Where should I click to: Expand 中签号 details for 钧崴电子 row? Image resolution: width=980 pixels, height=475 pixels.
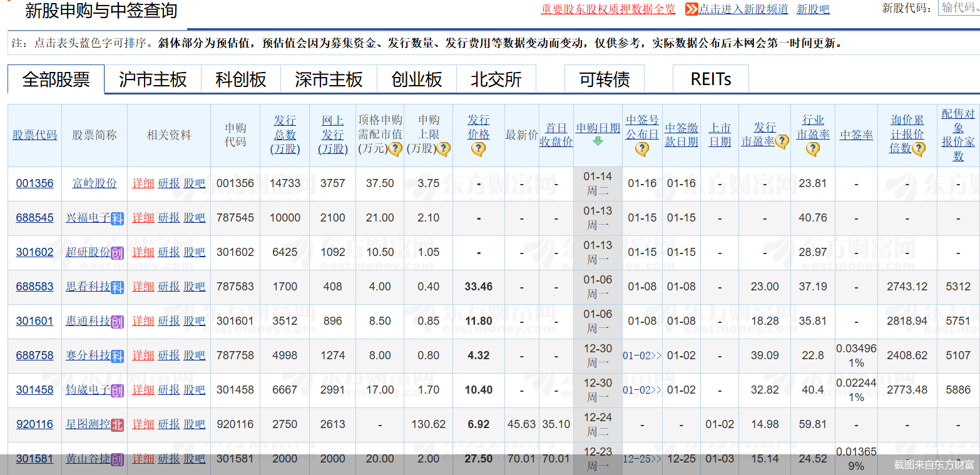[x=655, y=390]
